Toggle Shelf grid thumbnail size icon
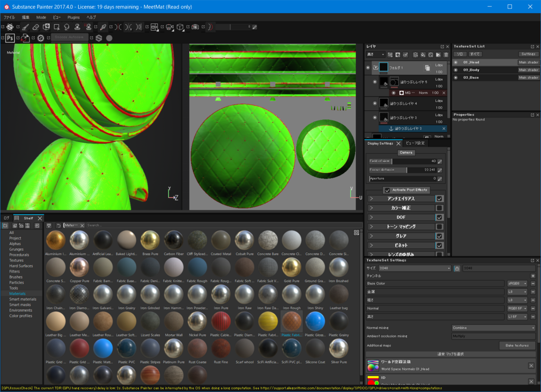This screenshot has height=392, width=541. (x=357, y=232)
